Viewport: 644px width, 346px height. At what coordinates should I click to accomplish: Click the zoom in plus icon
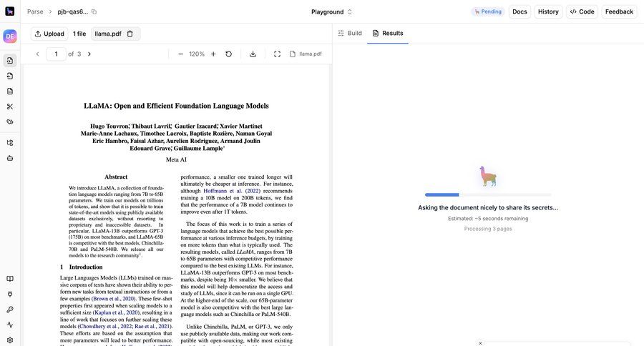(x=213, y=54)
